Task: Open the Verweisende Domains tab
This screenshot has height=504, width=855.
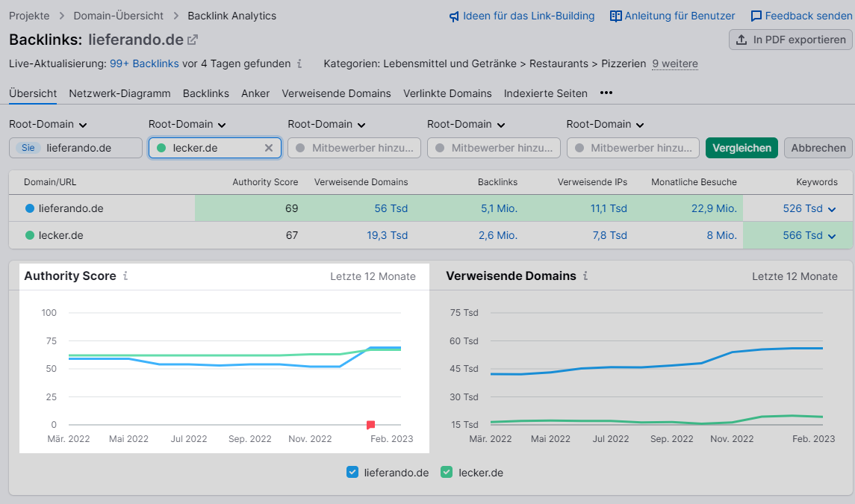Action: point(336,93)
